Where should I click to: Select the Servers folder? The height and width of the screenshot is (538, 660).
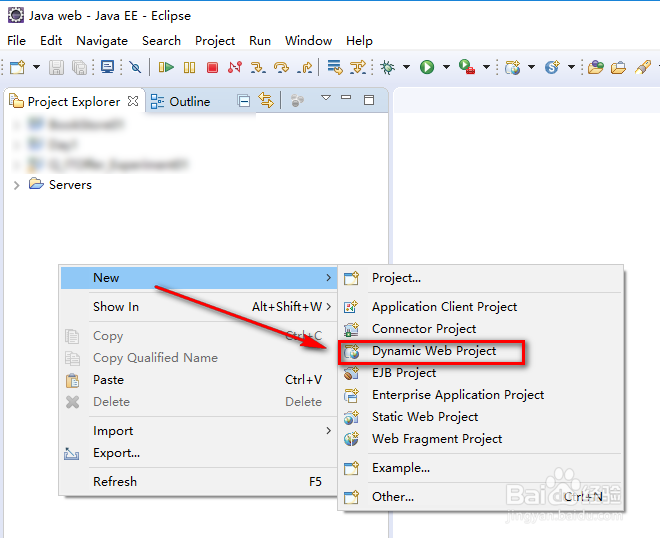coord(60,184)
